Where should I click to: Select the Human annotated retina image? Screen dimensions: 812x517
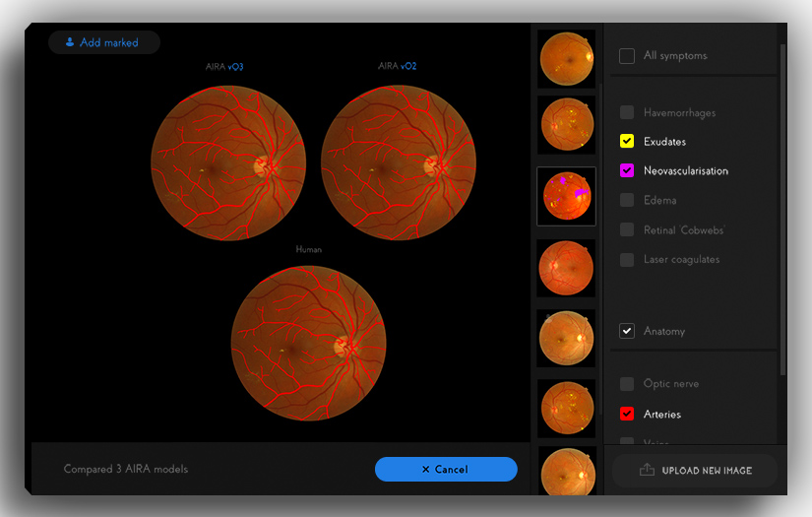coord(309,343)
